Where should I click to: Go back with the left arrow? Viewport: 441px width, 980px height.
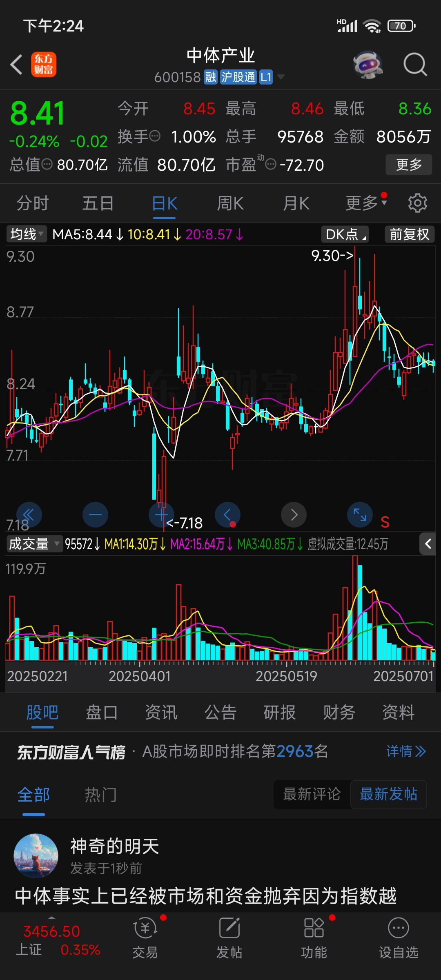(x=16, y=65)
